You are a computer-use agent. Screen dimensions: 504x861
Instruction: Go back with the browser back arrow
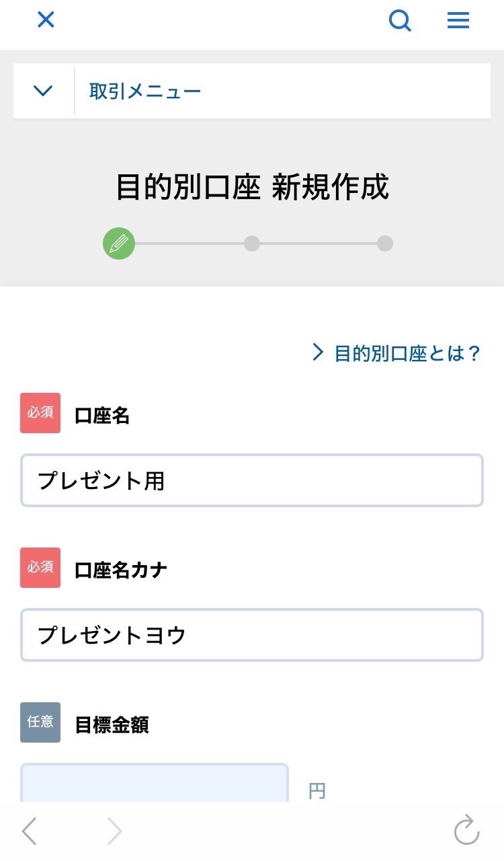29,832
